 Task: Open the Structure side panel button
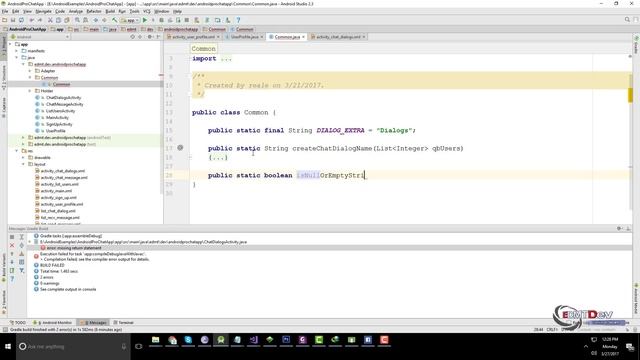point(4,78)
